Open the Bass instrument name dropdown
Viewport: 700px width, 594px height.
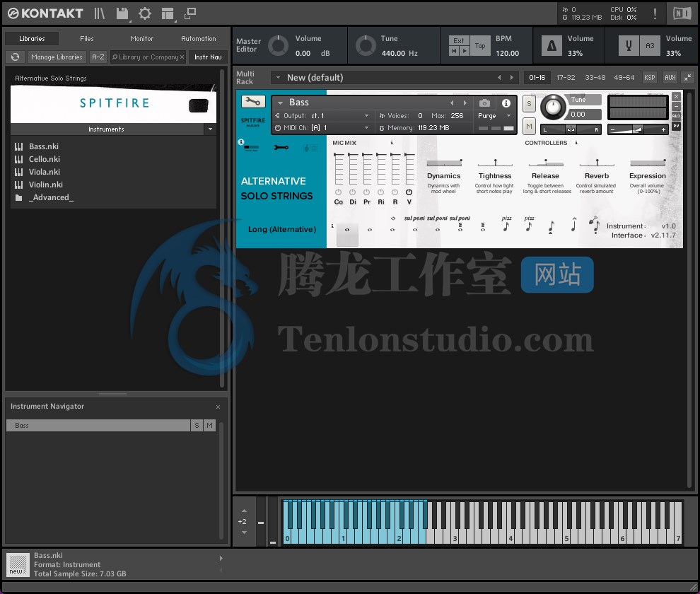click(x=281, y=103)
